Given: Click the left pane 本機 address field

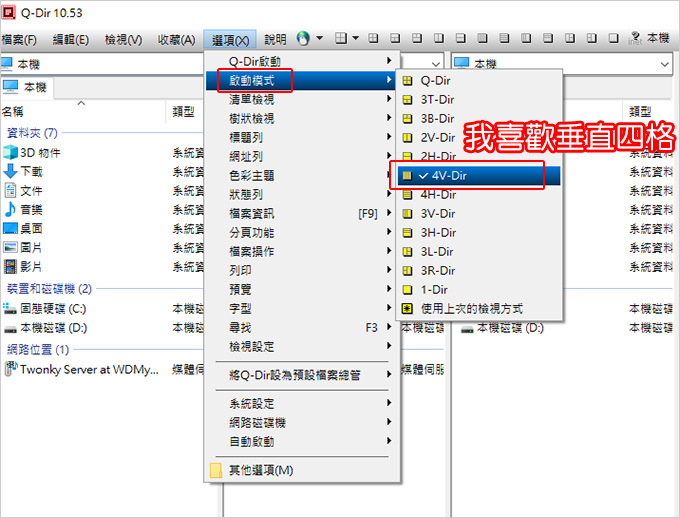Looking at the screenshot, I should tap(102, 64).
